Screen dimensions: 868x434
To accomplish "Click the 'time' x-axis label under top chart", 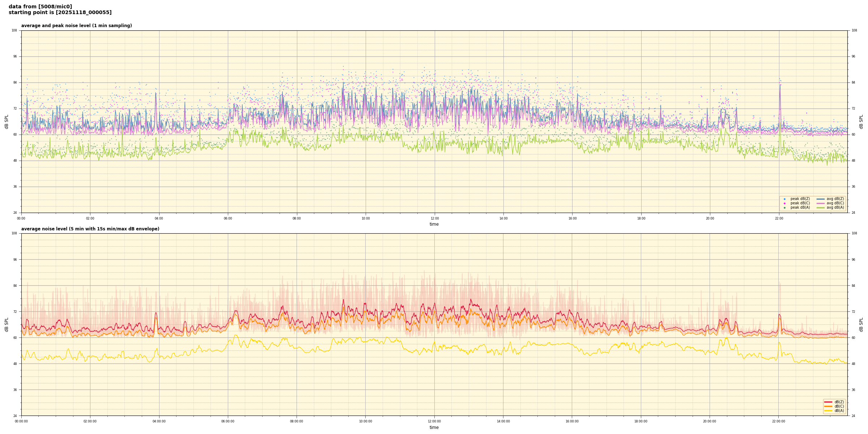I will point(434,224).
